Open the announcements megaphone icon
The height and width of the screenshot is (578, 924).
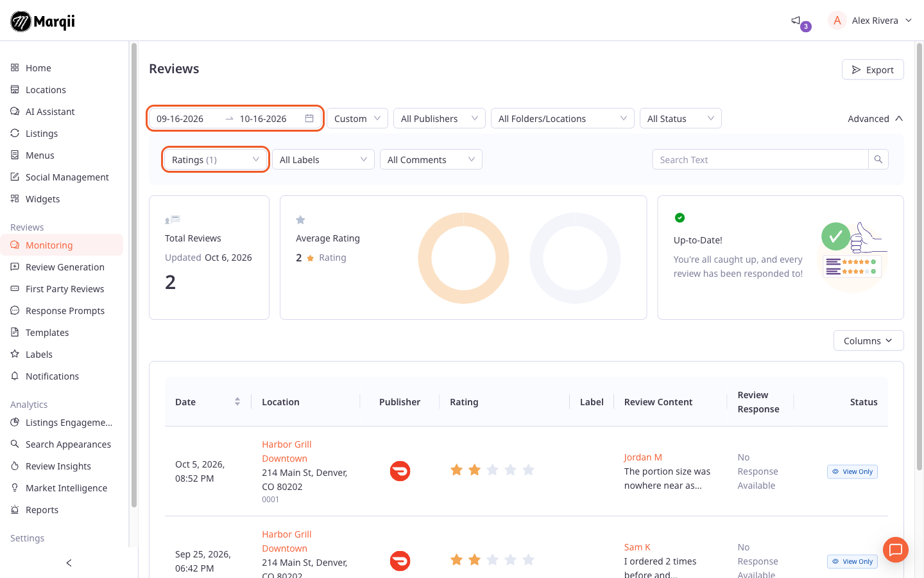click(796, 21)
